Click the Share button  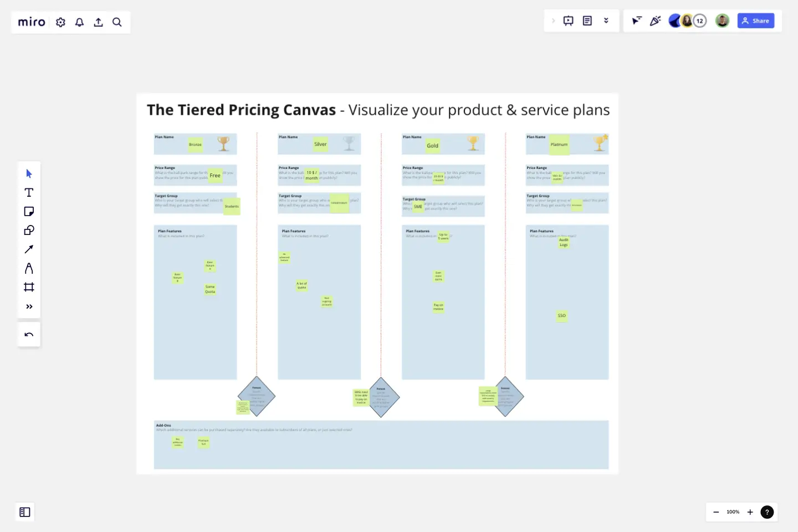[x=756, y=21]
